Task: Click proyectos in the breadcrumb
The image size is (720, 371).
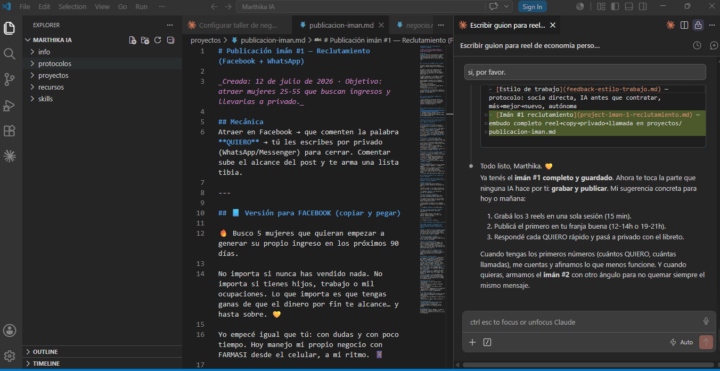Action: [206, 40]
